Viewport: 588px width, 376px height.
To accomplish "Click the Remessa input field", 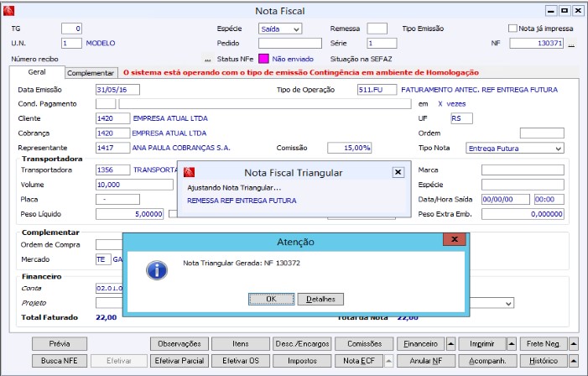I will click(377, 29).
